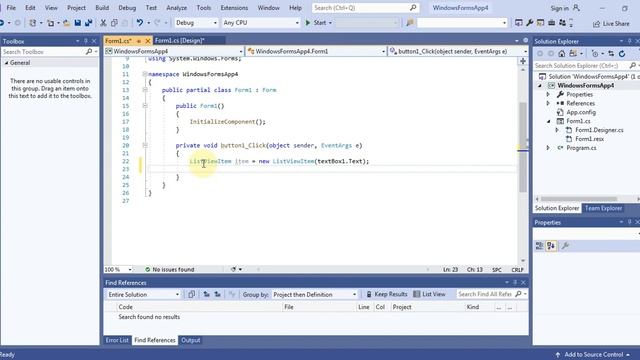
Task: Toggle List View in Find References
Action: tap(429, 294)
